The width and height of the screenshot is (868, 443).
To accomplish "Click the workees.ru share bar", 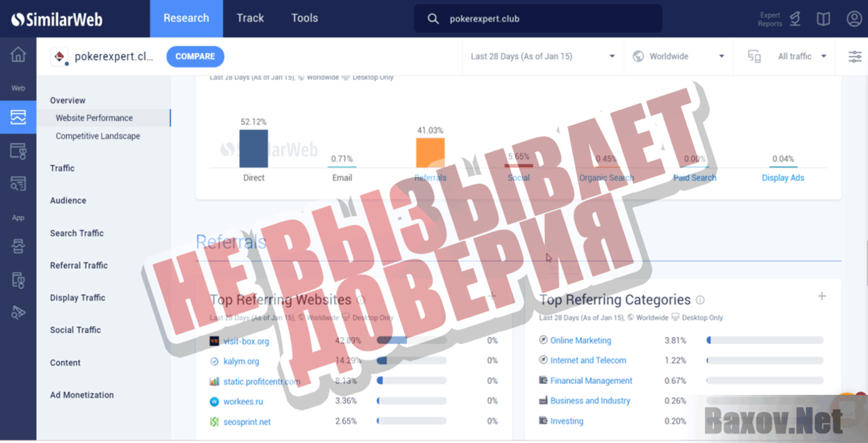I will (x=411, y=401).
